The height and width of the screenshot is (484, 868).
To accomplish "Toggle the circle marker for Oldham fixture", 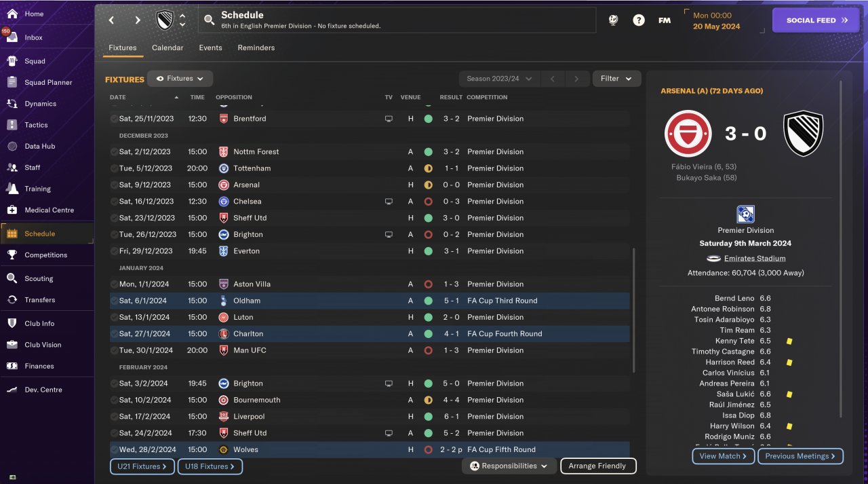I will pyautogui.click(x=114, y=301).
